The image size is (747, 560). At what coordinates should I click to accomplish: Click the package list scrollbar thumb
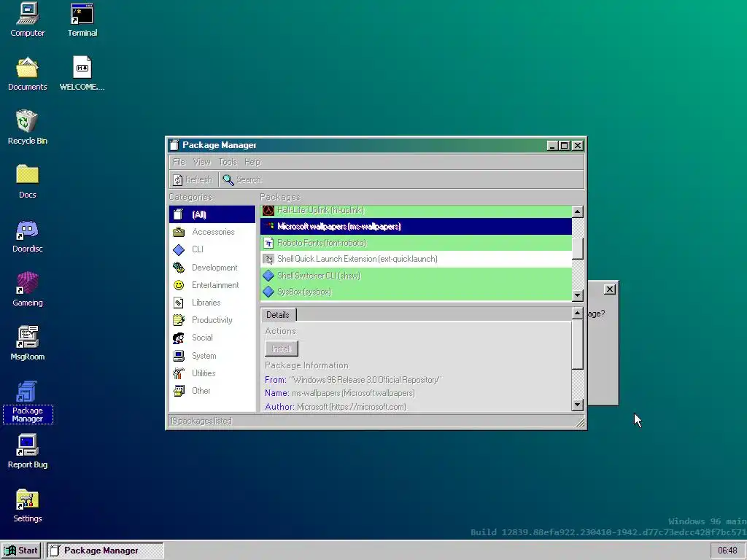pos(578,248)
